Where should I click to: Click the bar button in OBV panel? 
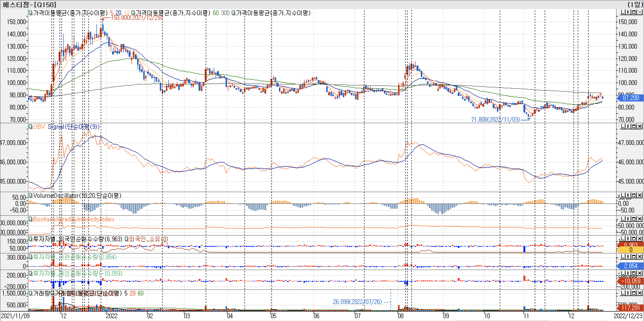(628, 127)
